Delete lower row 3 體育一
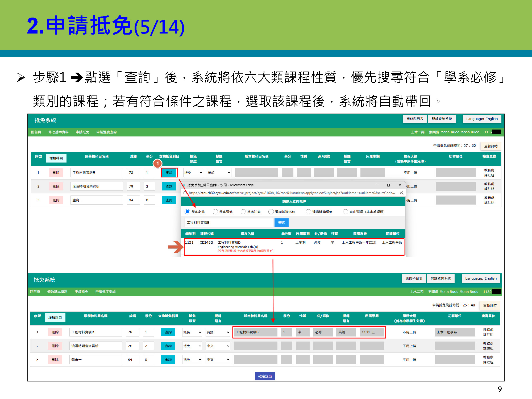 (55, 360)
